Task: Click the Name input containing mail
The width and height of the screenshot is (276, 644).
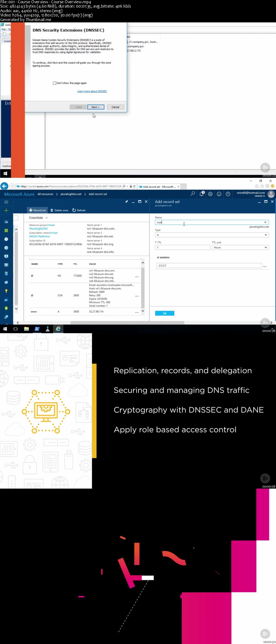Action: pos(212,222)
